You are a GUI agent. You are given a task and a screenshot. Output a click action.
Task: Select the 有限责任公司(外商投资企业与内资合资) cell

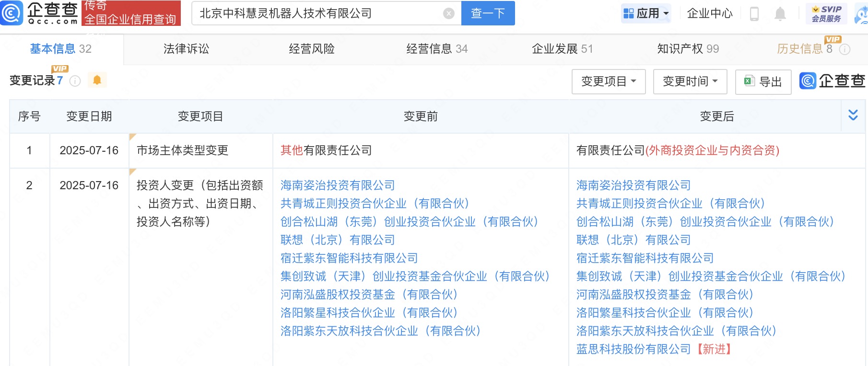pos(717,150)
